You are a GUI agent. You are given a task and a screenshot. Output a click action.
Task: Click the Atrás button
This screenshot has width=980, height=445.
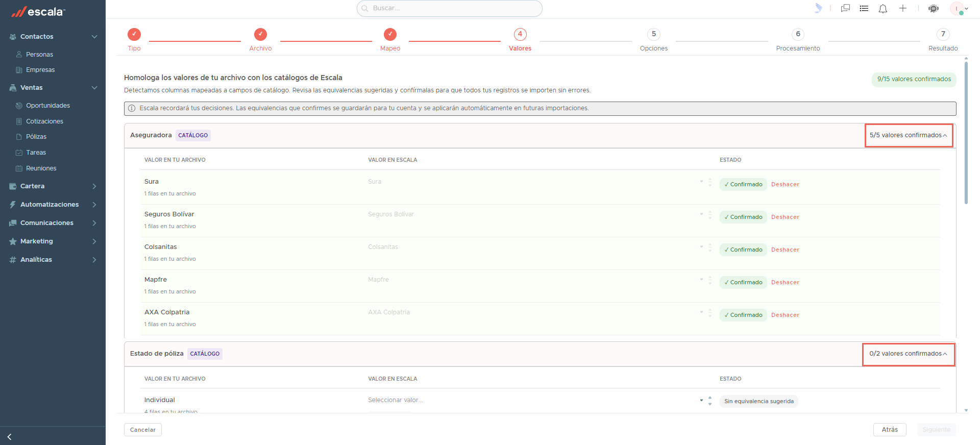pos(890,430)
